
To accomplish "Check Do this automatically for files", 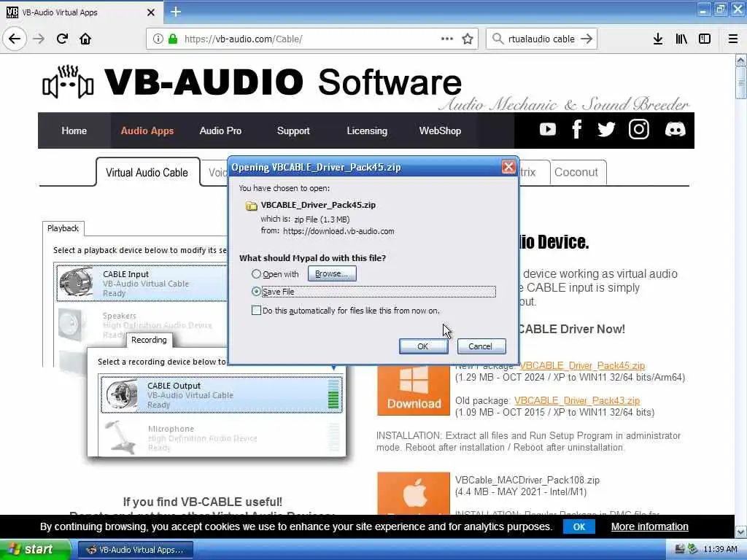I will 256,311.
